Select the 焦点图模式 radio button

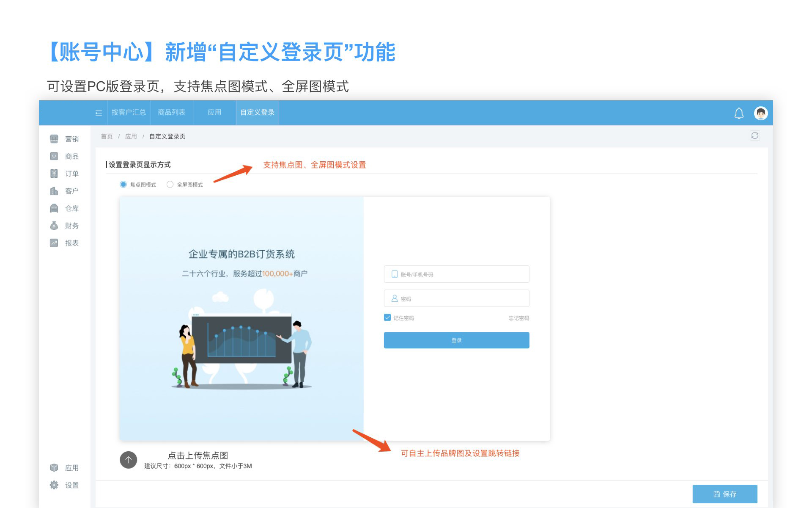tap(123, 185)
